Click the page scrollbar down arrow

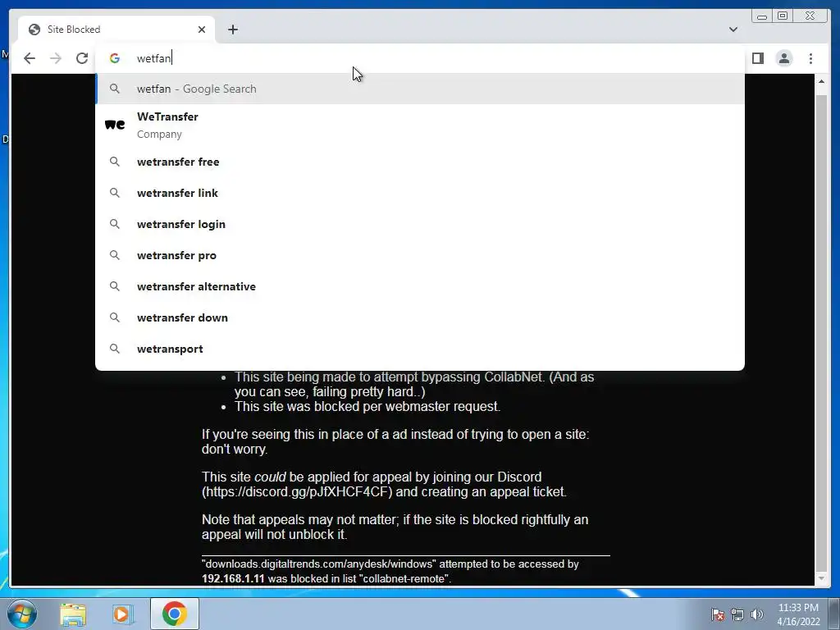point(821,578)
